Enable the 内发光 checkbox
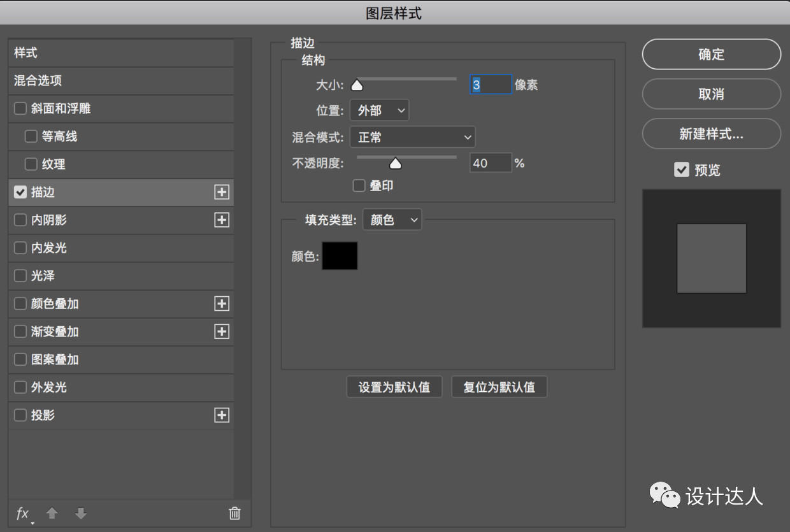 20,248
